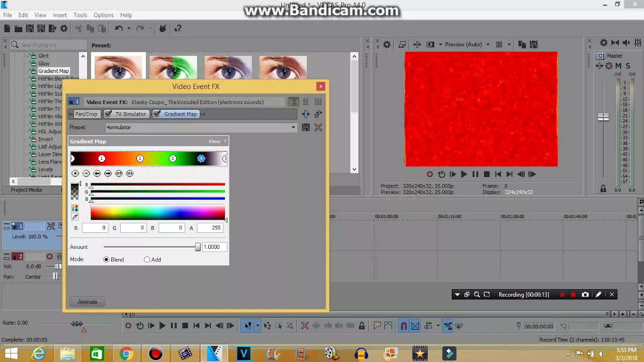Click the Record button in timeline transport

pyautogui.click(x=128, y=326)
